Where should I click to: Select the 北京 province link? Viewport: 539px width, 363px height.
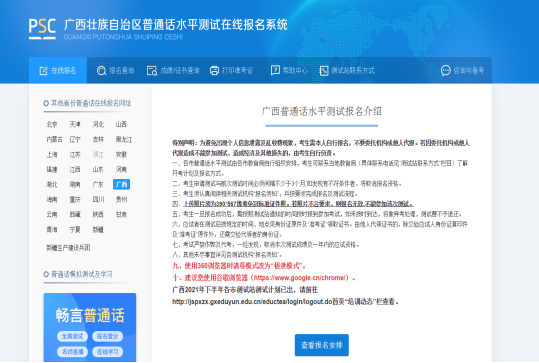pos(52,124)
